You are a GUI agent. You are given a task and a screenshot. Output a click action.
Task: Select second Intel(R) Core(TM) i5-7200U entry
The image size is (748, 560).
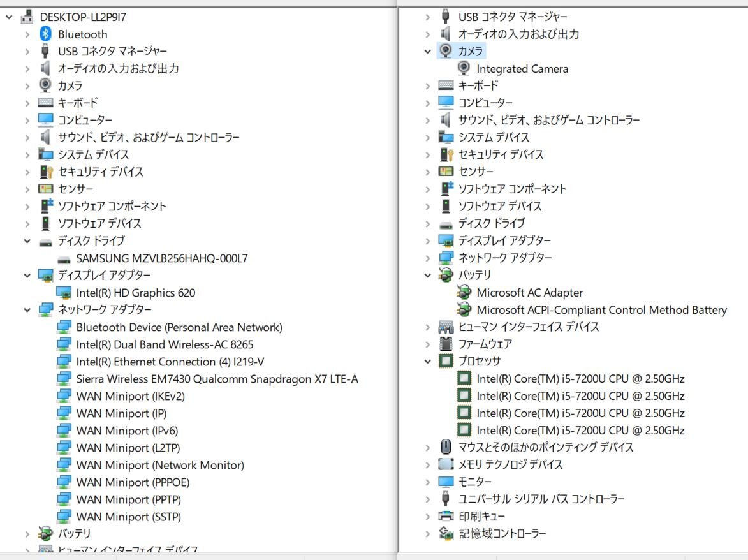point(580,395)
